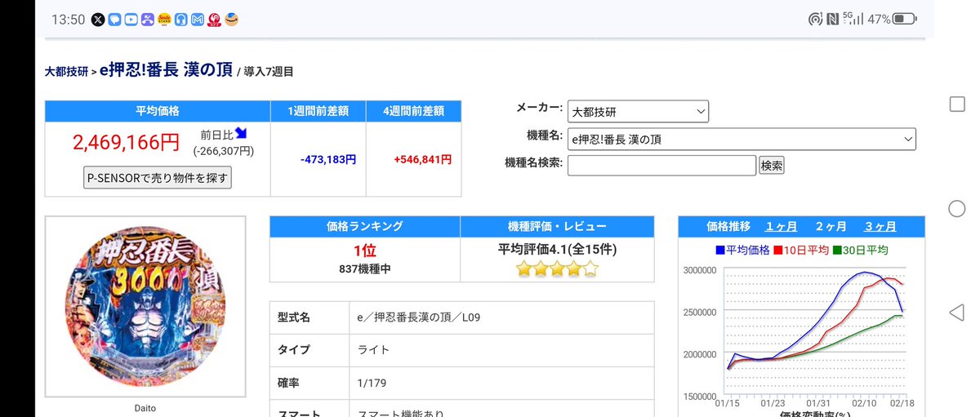Focus the 機種名検索 search field
This screenshot has width=980, height=417.
(661, 166)
